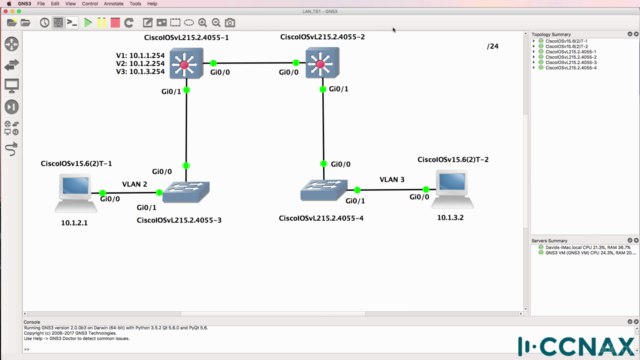Select the Draw rectangle tool
This screenshot has height=360, width=640.
point(175,22)
